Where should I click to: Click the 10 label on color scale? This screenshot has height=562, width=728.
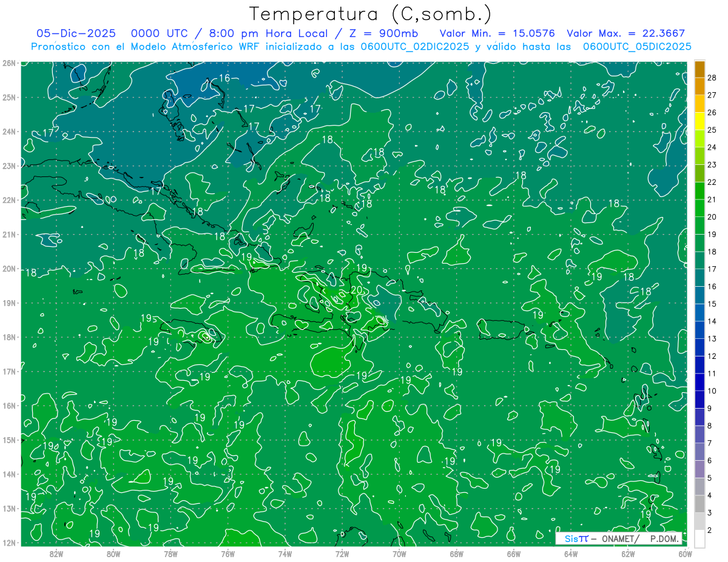pyautogui.click(x=712, y=391)
